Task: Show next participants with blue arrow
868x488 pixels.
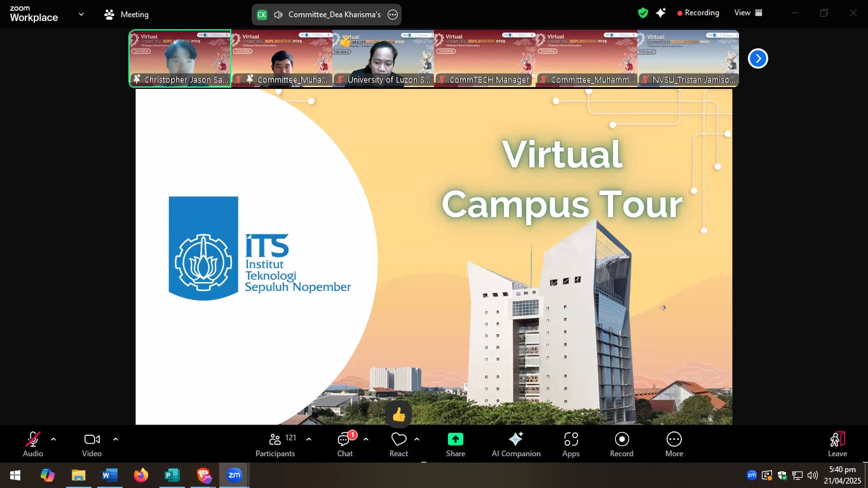Action: tap(757, 58)
